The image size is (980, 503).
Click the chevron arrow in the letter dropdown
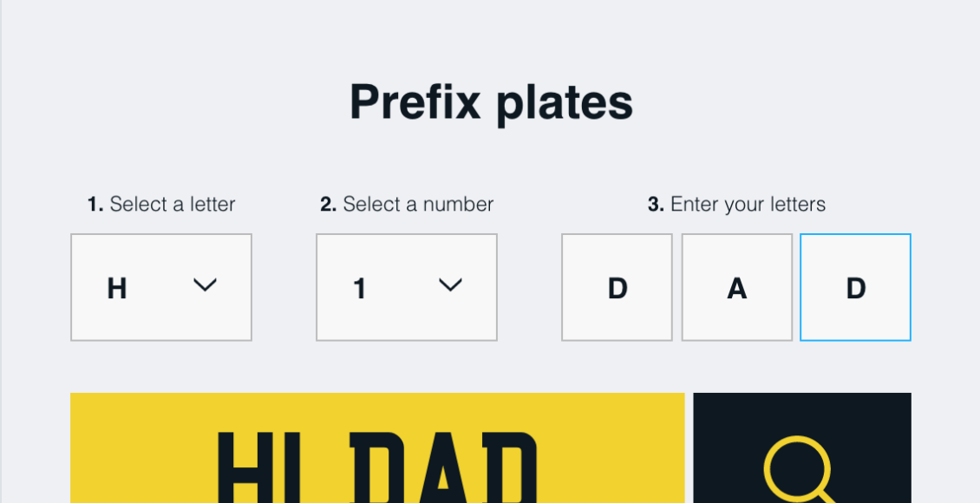(205, 285)
